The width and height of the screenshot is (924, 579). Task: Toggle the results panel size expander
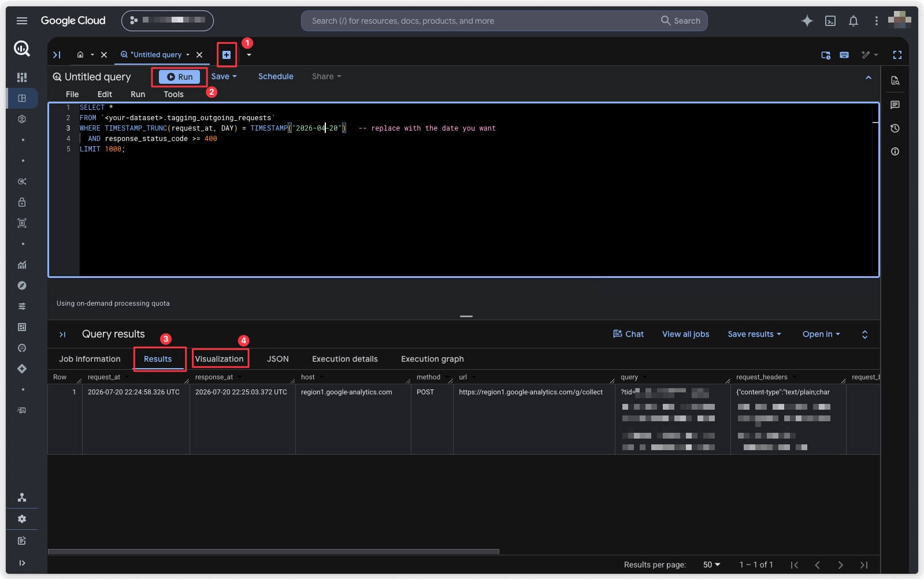865,335
